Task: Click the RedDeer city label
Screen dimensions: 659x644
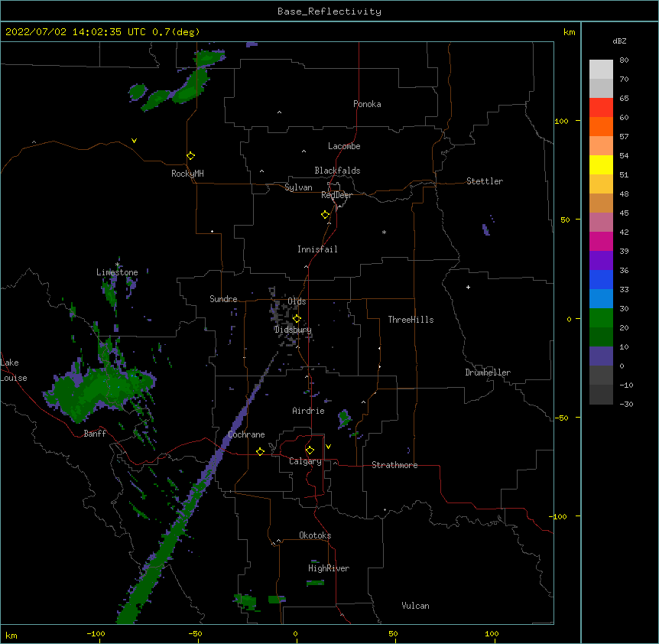Action: coord(336,195)
